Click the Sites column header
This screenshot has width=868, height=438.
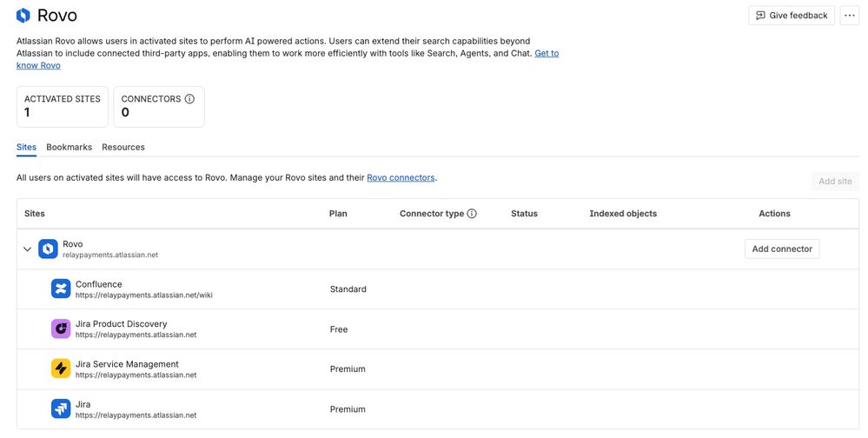tap(35, 213)
